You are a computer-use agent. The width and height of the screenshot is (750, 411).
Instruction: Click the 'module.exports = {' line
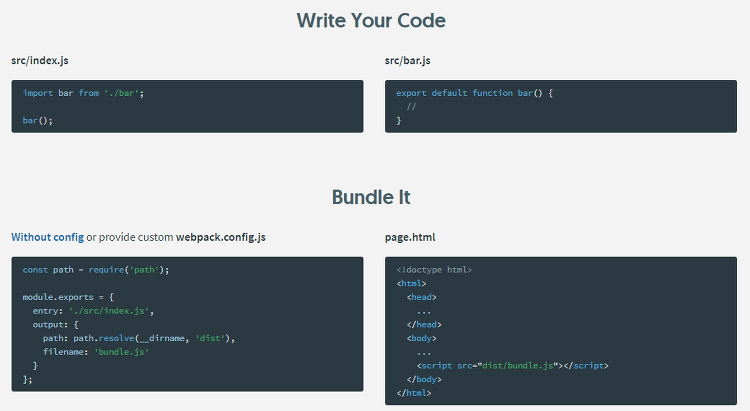point(68,297)
